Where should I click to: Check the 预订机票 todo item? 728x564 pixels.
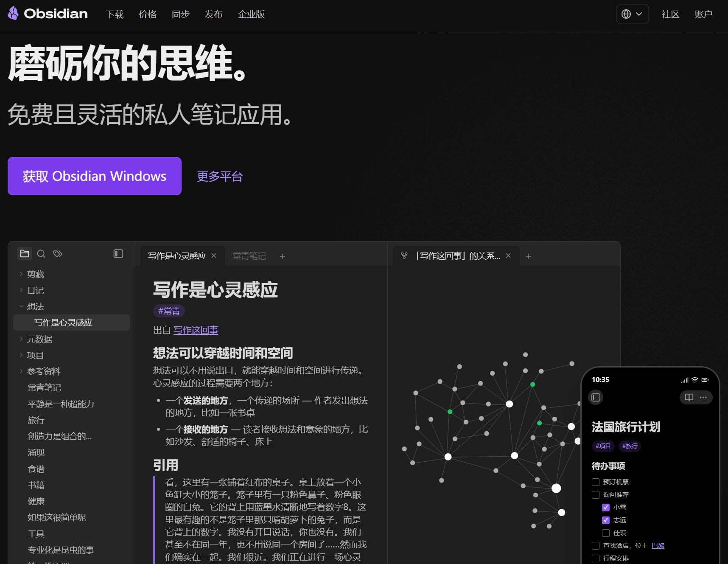point(595,482)
